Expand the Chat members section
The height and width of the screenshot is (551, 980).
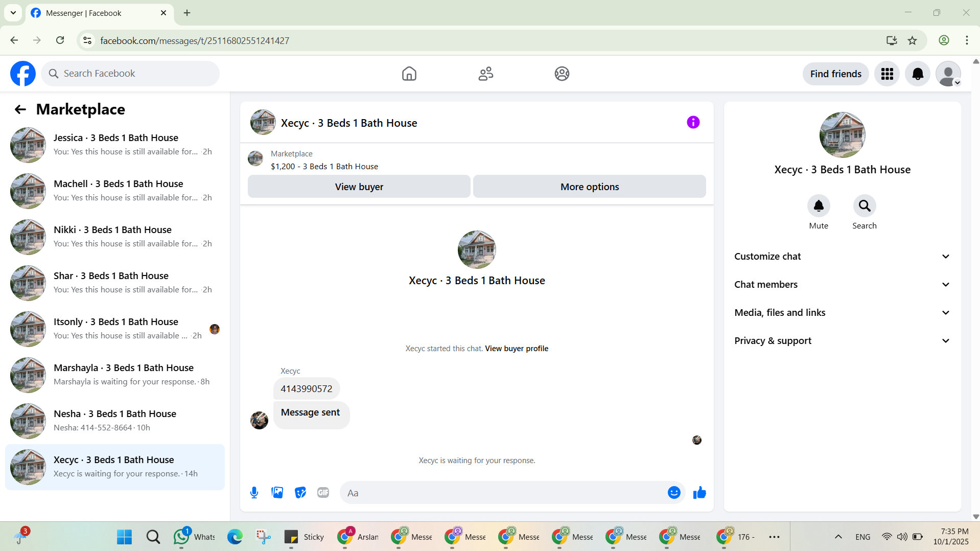(x=843, y=285)
